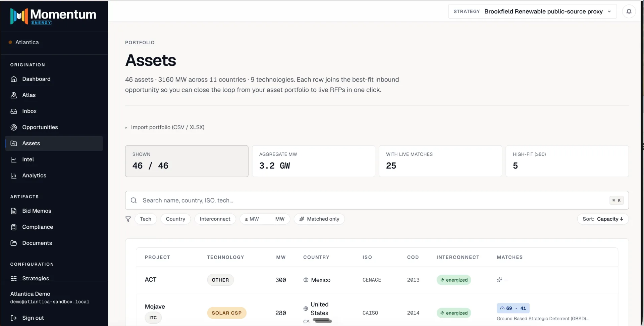Open the Interconnect filter dropdown

[x=215, y=219]
